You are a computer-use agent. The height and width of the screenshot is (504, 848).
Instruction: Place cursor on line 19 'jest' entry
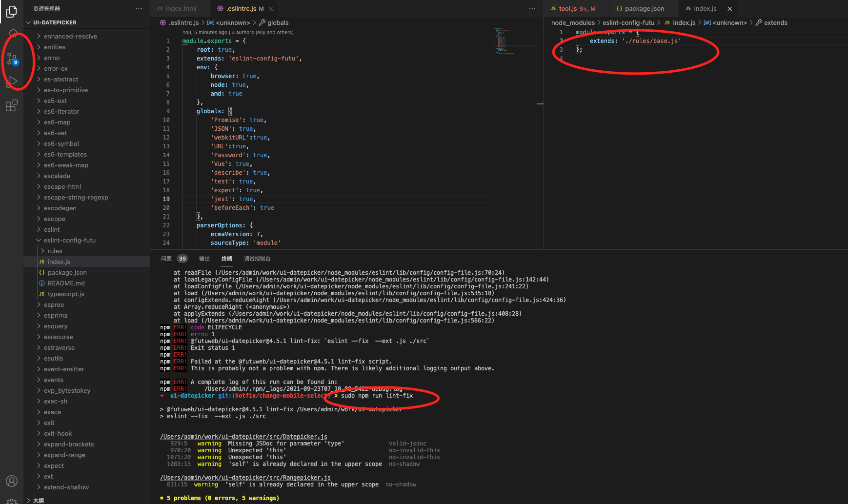click(233, 199)
